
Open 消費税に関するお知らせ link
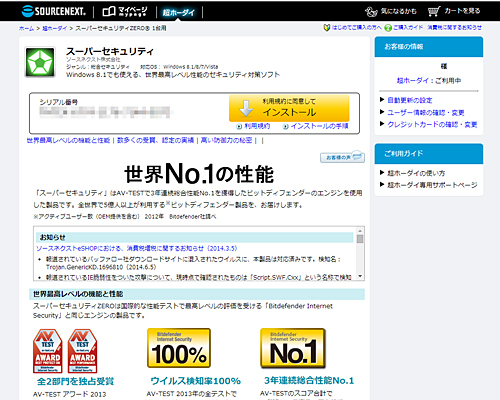[x=454, y=28]
